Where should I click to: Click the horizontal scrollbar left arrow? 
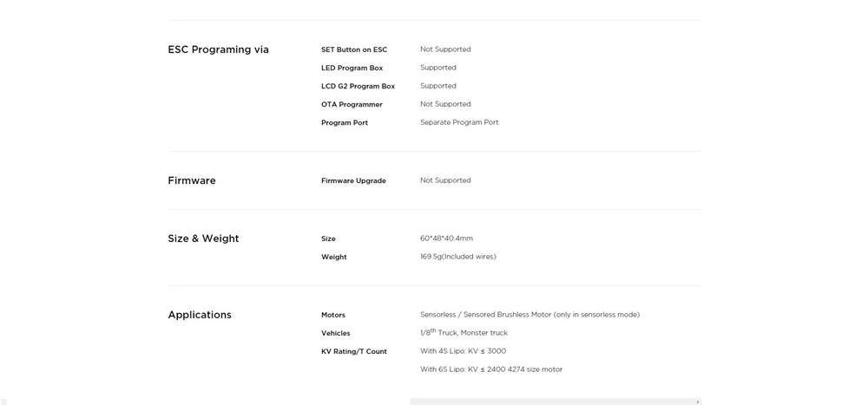(413, 402)
